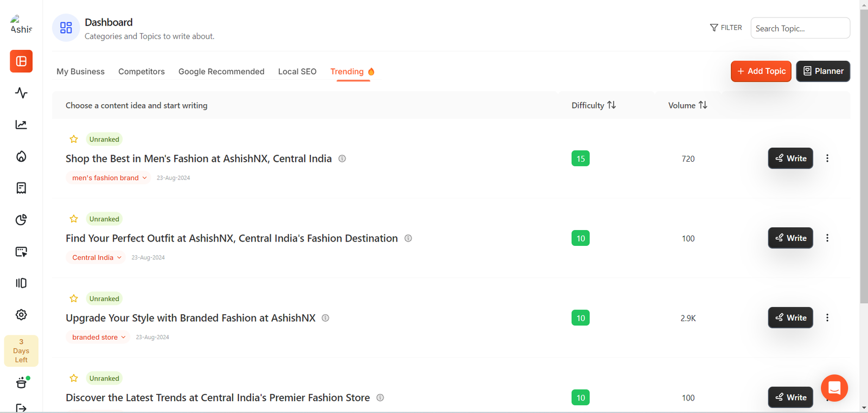Screen dimensions: 868x413
Task: Open the library columns sidebar icon
Action: click(x=21, y=283)
